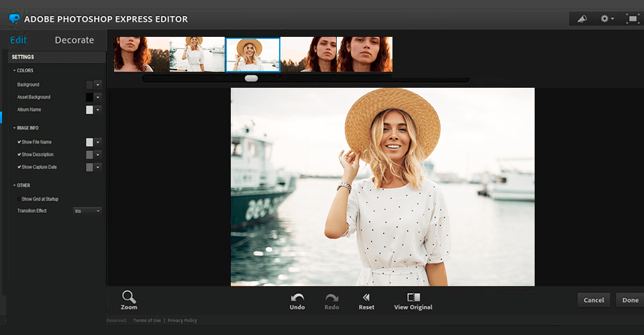Viewport: 644px width, 335px height.
Task: Click the Zoom magnifier tool
Action: pyautogui.click(x=129, y=300)
